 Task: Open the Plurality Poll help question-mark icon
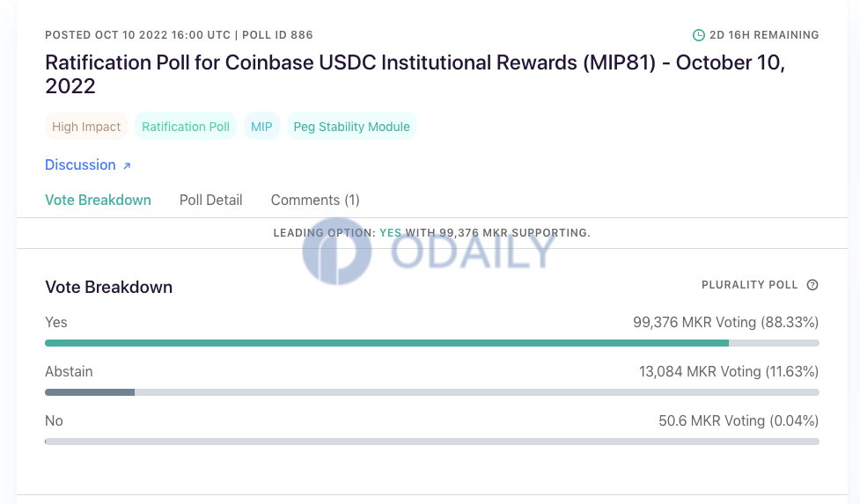pos(812,285)
